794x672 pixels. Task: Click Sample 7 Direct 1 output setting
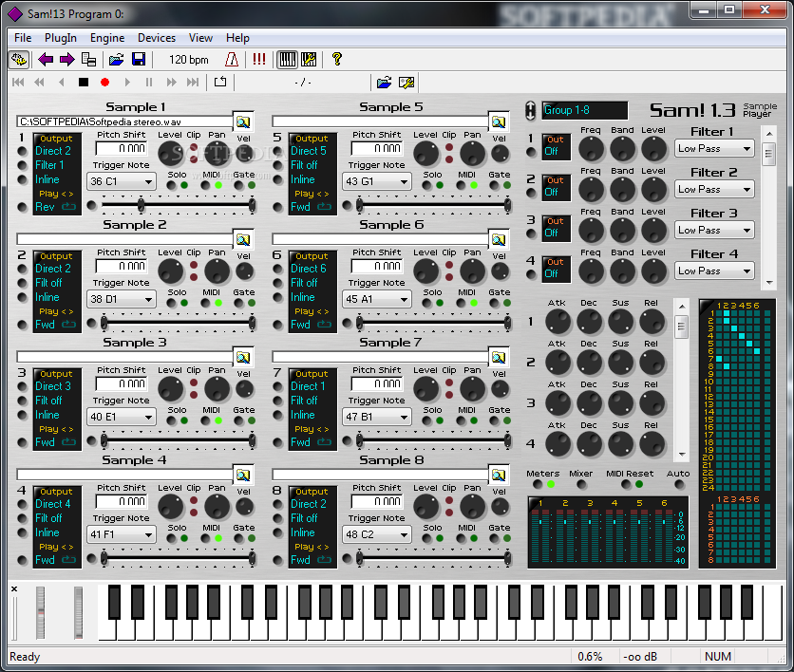pyautogui.click(x=308, y=386)
